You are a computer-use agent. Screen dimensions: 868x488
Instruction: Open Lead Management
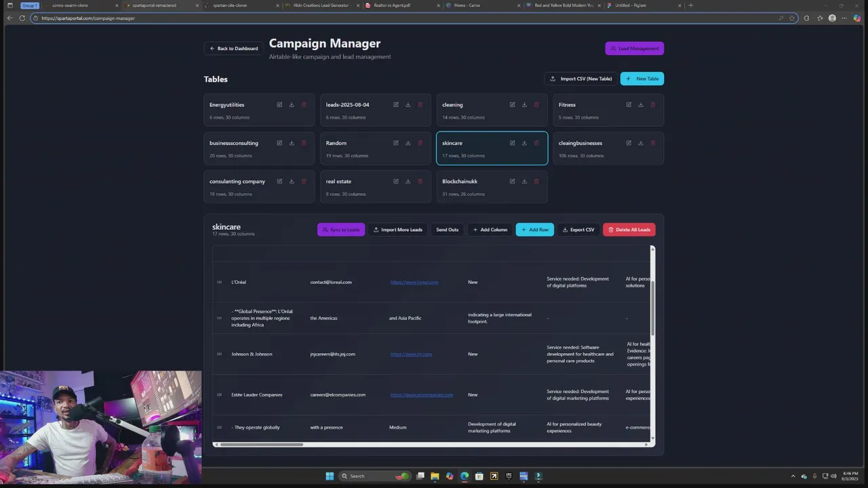tap(634, 48)
